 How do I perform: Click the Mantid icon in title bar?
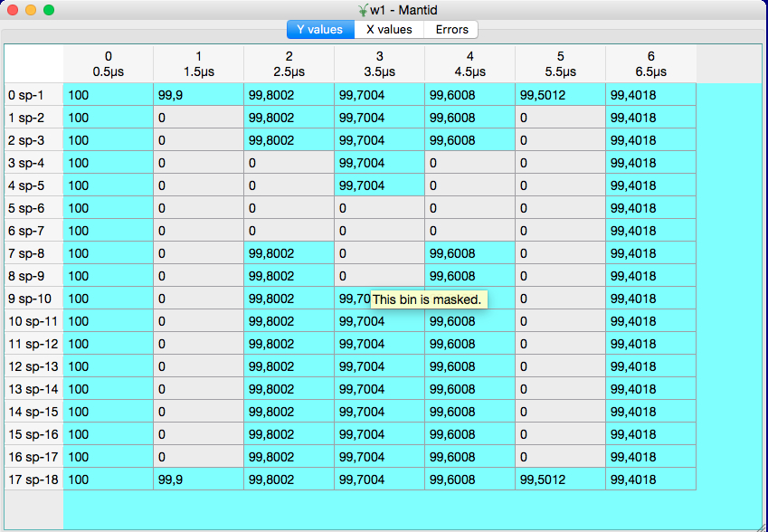(x=363, y=9)
